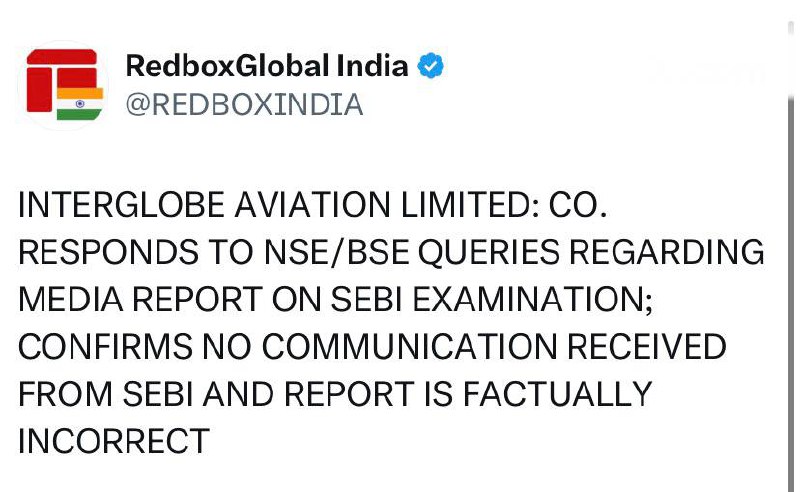Click the blue verified checkmark badge

pyautogui.click(x=431, y=67)
